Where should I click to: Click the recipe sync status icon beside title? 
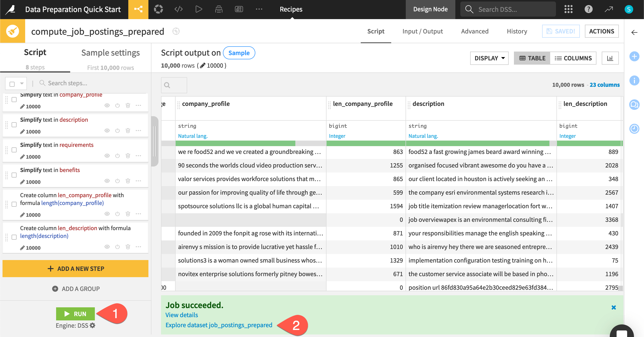pos(176,31)
